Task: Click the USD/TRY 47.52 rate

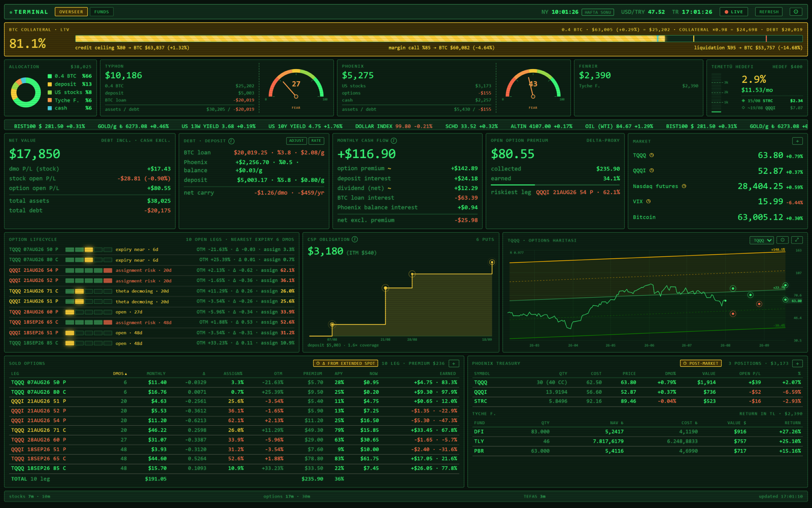Action: click(643, 12)
